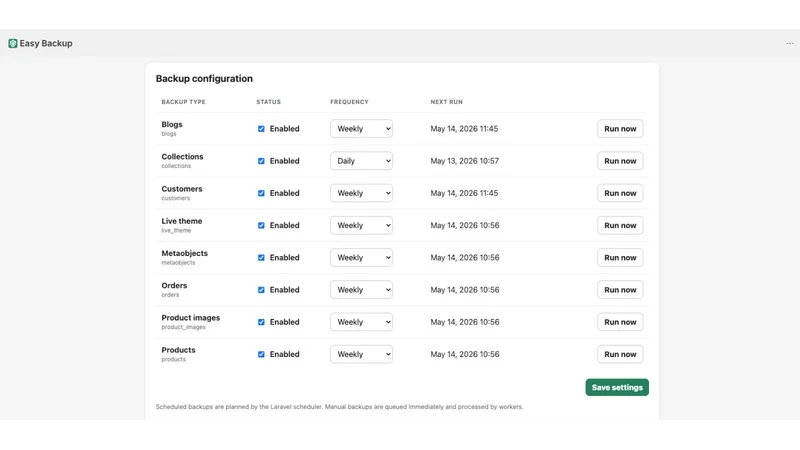Viewport: 800px width, 450px height.
Task: Uncheck the Live theme Enabled checkbox
Action: [x=261, y=225]
